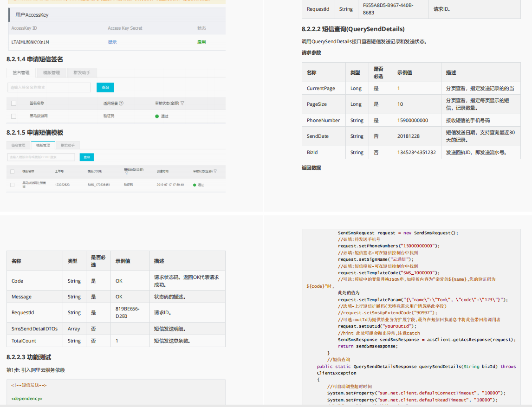This screenshot has height=407, width=532.
Task: Tick the checkbox in the 黑马旅游网注册模板 row
Action: (12, 185)
